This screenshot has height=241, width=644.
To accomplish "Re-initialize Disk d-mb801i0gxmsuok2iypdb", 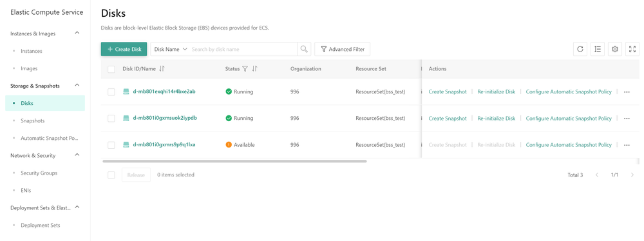I will click(x=496, y=119).
